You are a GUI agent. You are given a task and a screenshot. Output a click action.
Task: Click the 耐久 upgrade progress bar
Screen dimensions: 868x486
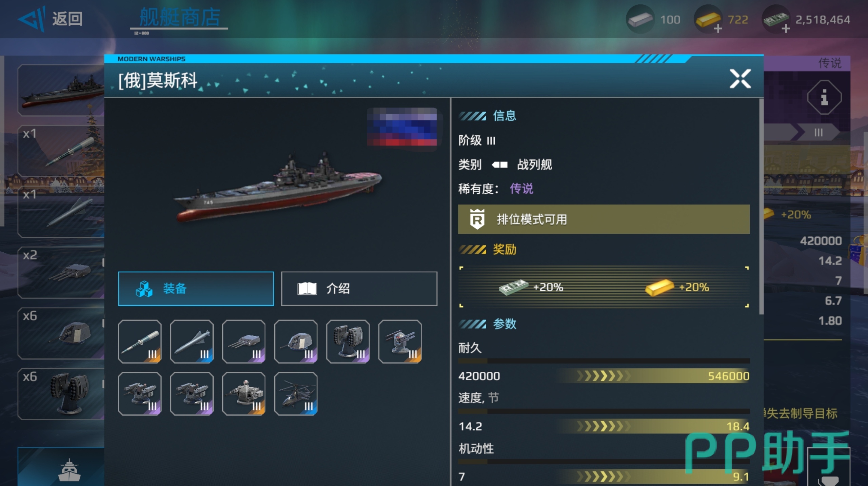click(604, 376)
